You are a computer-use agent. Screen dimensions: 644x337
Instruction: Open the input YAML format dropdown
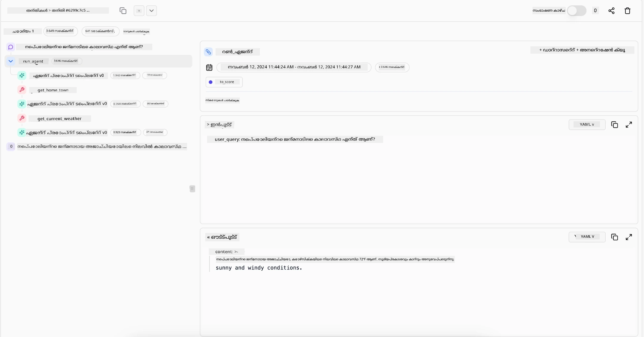(587, 125)
